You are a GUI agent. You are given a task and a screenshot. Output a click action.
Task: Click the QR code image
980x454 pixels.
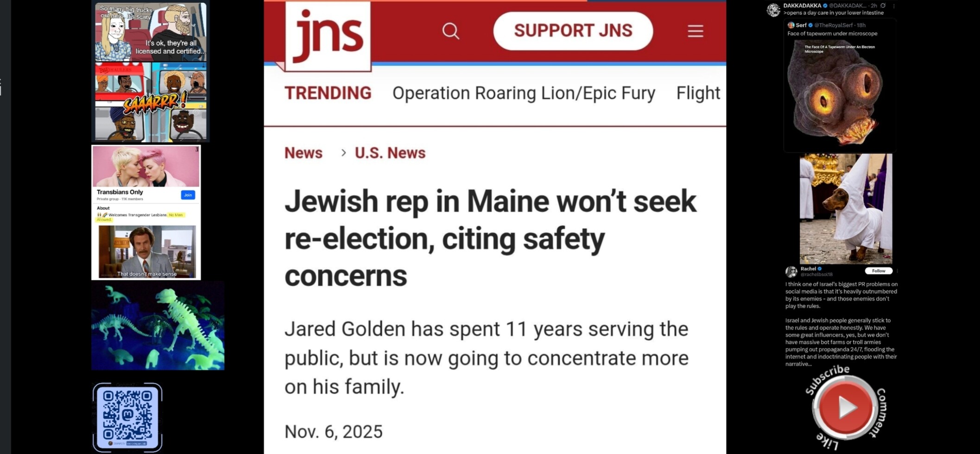pyautogui.click(x=127, y=416)
